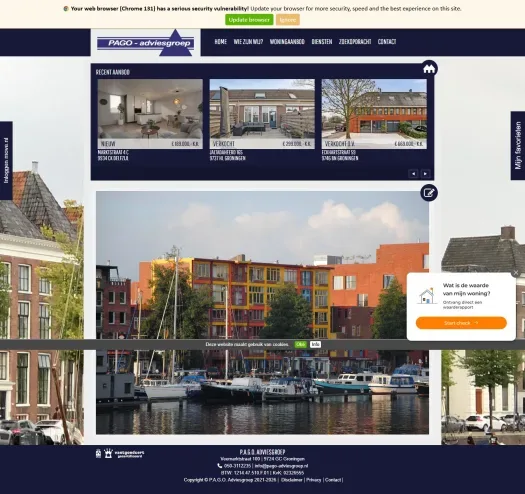
Task: Click the Verkocht o.v. status label
Action: 340,144
